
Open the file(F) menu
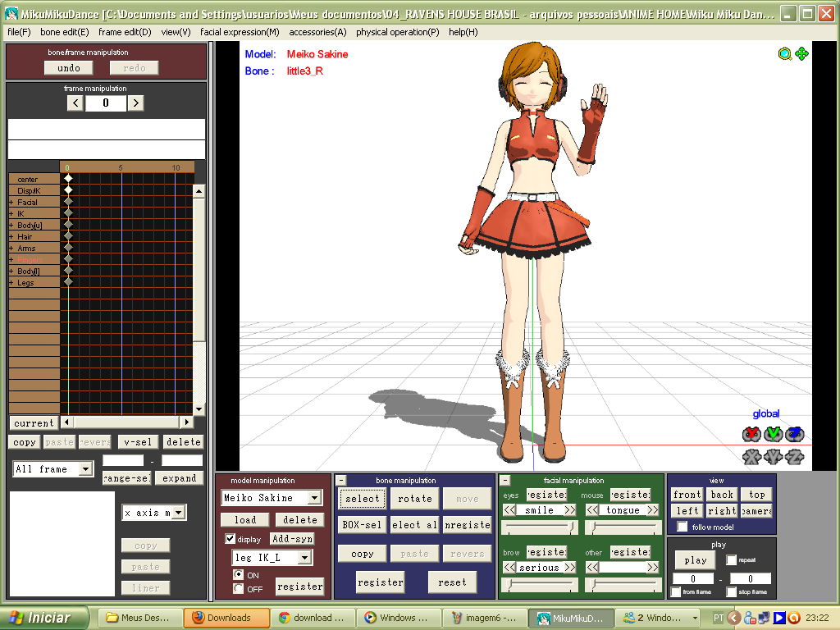[19, 32]
